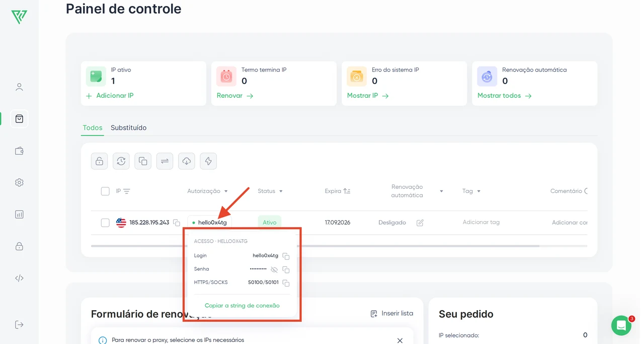Copy the HTTPS/SOCKS ports value
Image resolution: width=644 pixels, height=344 pixels.
(286, 283)
